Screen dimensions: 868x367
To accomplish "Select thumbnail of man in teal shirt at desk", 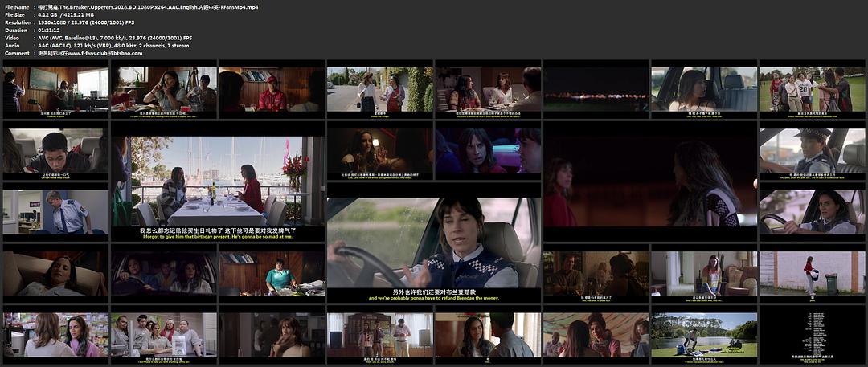I will pos(272,273).
